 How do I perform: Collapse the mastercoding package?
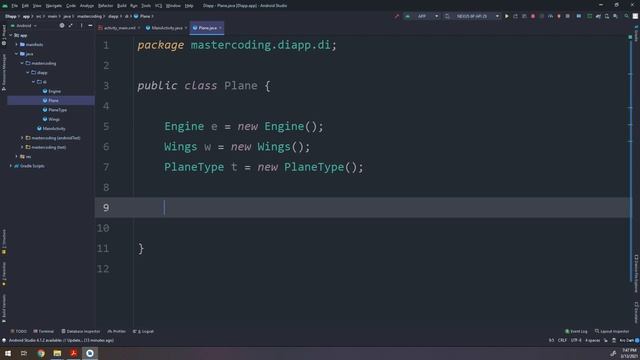[x=22, y=63]
